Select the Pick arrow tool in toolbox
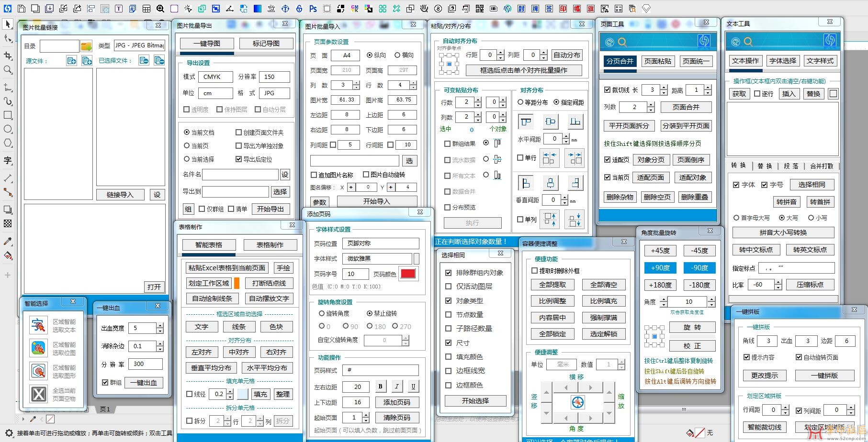The image size is (868, 442). click(8, 24)
